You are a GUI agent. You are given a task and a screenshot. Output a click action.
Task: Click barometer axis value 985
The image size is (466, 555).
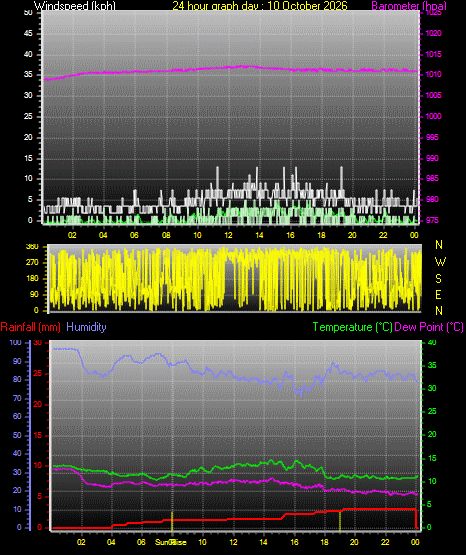click(432, 178)
